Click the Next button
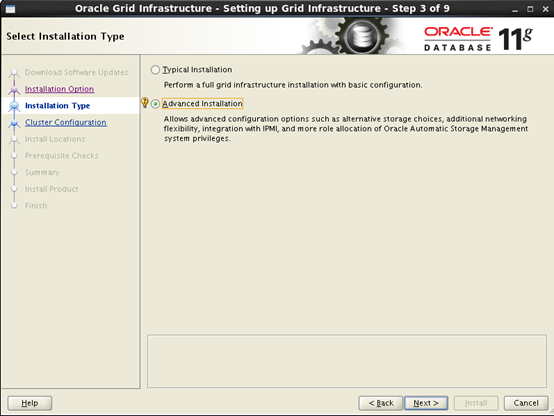 pos(426,403)
